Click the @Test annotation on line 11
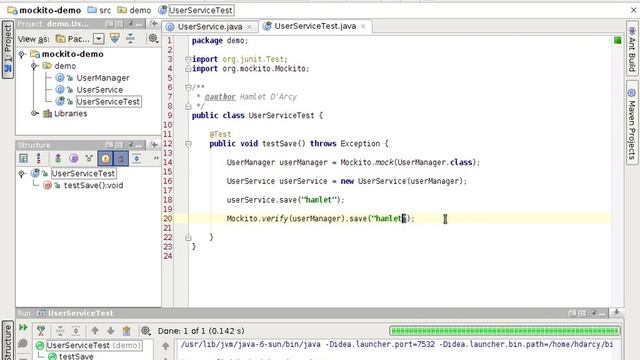 (220, 134)
